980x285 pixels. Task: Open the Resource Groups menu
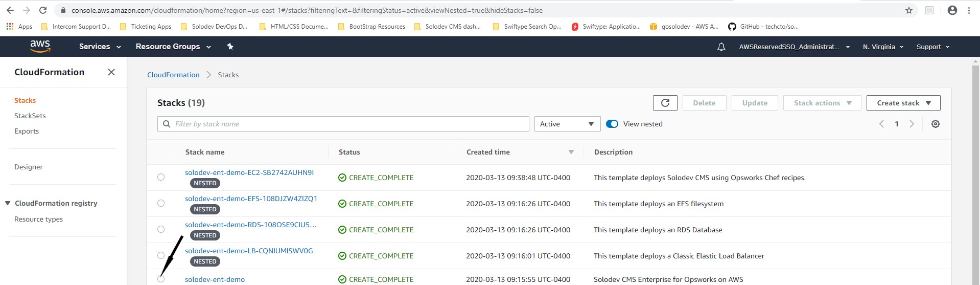pos(173,47)
